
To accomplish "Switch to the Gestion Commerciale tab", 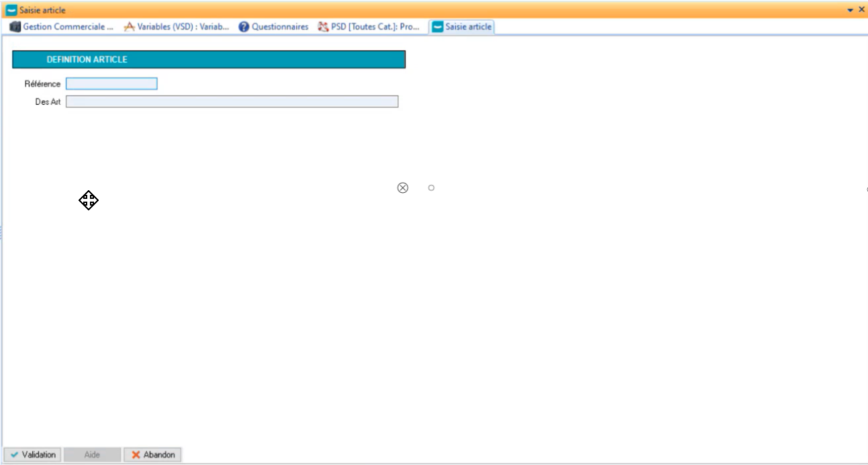I will [68, 27].
